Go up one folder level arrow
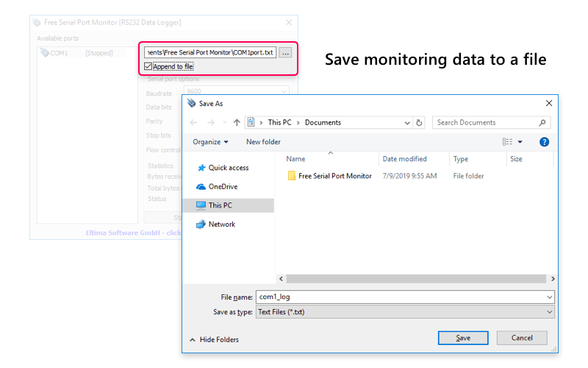This screenshot has width=588, height=368. [237, 122]
